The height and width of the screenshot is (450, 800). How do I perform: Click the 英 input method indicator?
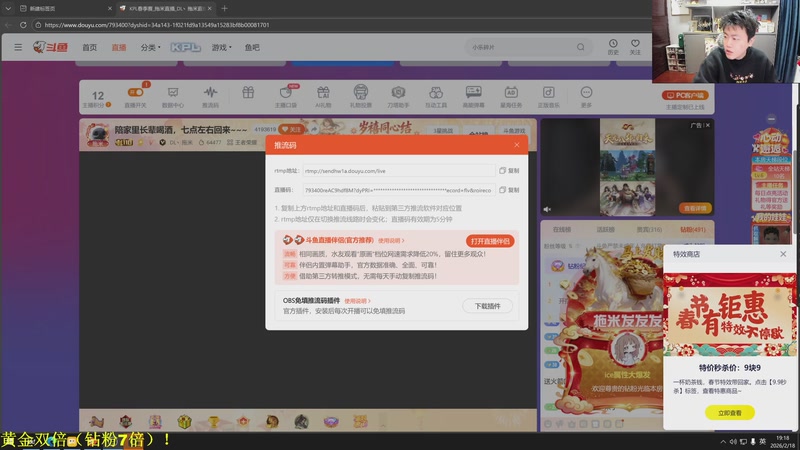tap(762, 441)
